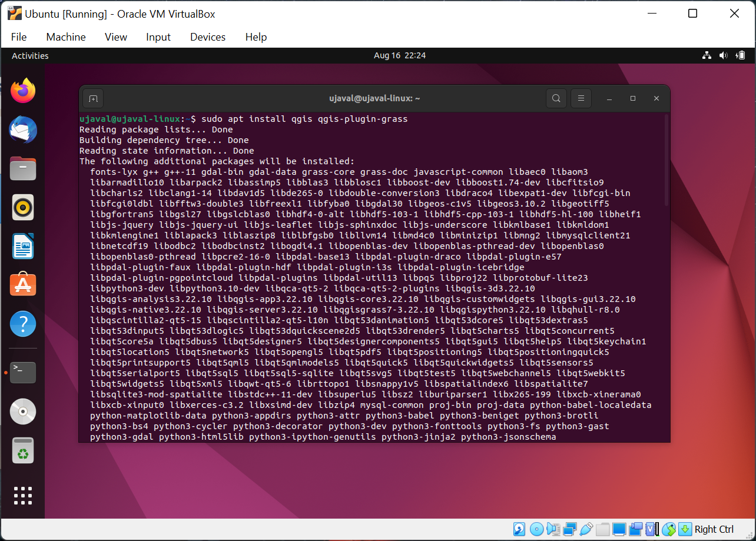Viewport: 756px width, 541px height.
Task: Close the terminal window
Action: (656, 99)
